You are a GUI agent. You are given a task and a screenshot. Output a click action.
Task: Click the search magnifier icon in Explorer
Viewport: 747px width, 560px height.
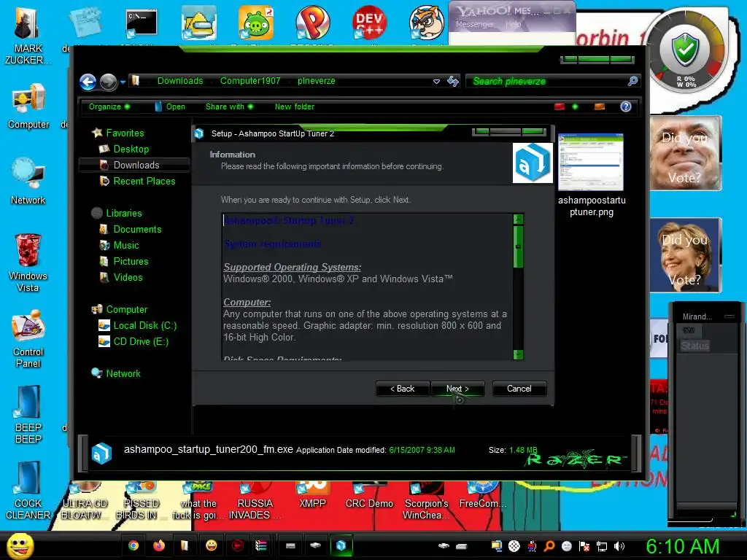632,82
